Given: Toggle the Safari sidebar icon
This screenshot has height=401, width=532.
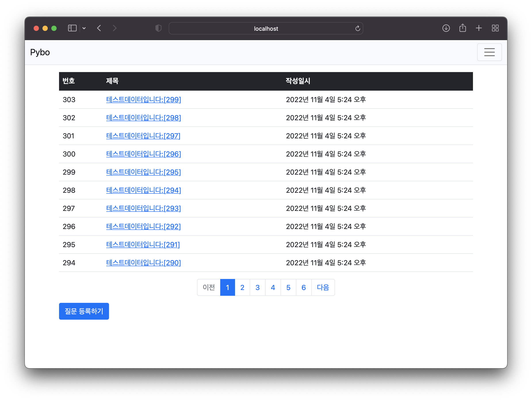Looking at the screenshot, I should point(72,28).
